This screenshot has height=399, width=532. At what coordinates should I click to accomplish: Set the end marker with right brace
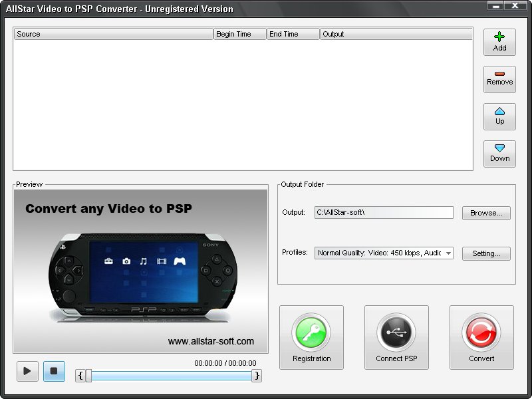257,376
